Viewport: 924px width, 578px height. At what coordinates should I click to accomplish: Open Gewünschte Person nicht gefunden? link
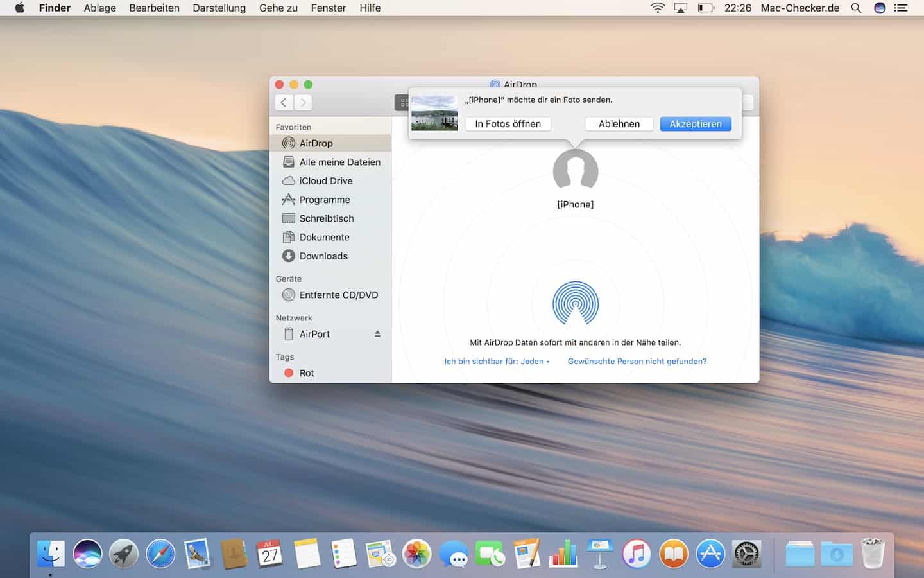click(x=637, y=362)
